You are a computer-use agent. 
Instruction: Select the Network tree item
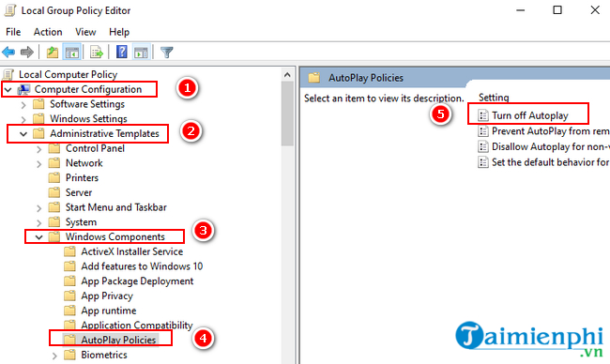point(84,163)
